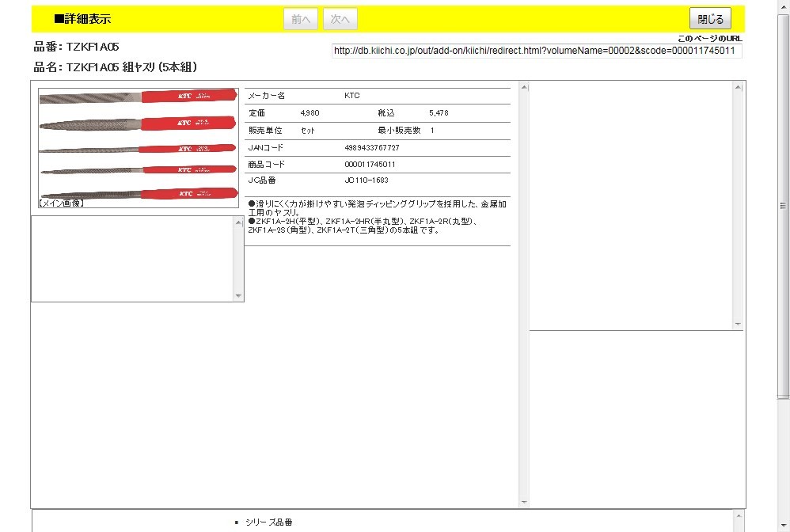Click the 商品コード label
Image resolution: width=790 pixels, height=532 pixels.
coord(266,164)
